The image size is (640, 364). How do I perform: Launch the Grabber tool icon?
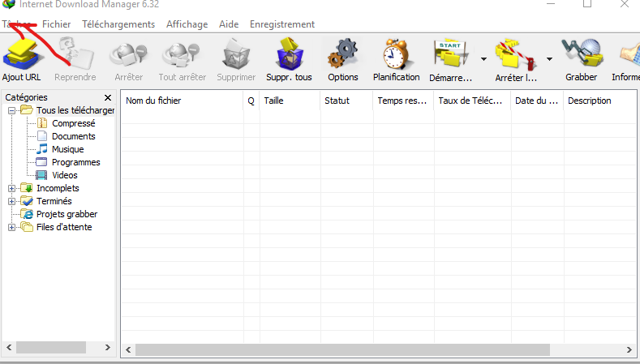[x=582, y=54]
